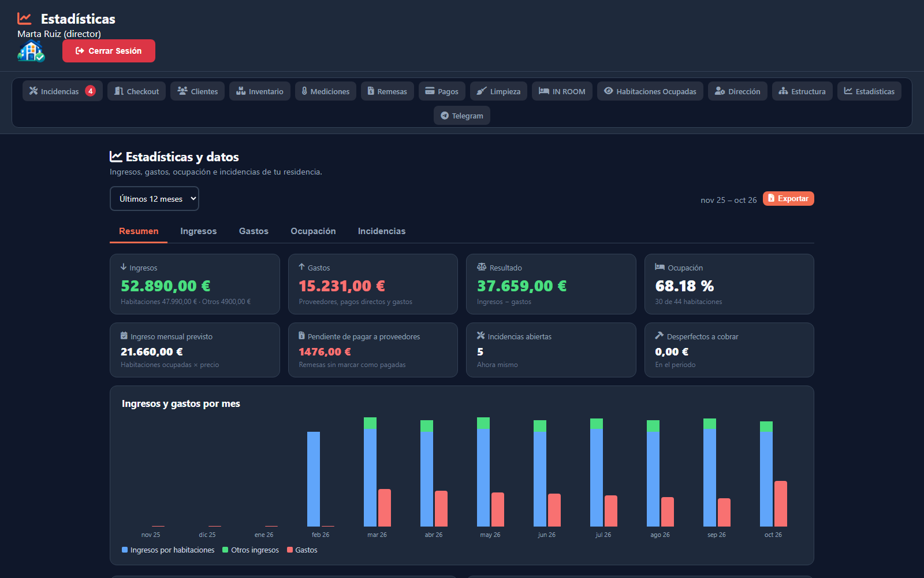
Task: Toggle the red Gastos legend swatch
Action: point(290,550)
